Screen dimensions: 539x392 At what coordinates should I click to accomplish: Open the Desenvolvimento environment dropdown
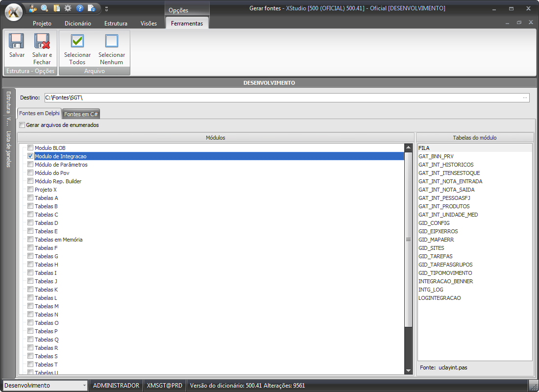pyautogui.click(x=84, y=386)
